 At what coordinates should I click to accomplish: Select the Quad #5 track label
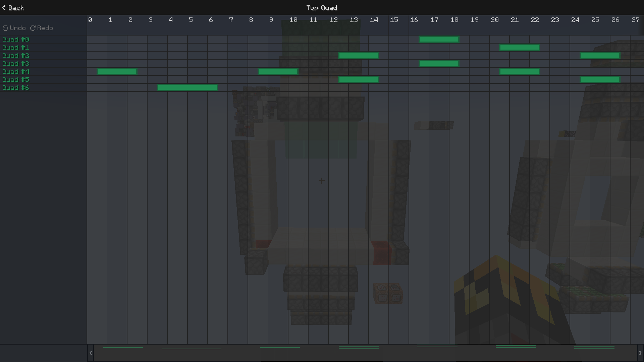click(x=16, y=79)
